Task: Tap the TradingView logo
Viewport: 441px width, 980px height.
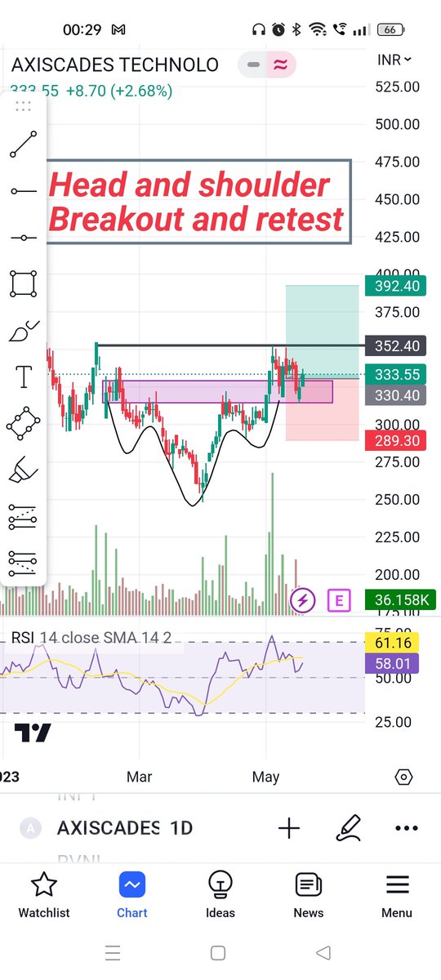Action: point(33,733)
